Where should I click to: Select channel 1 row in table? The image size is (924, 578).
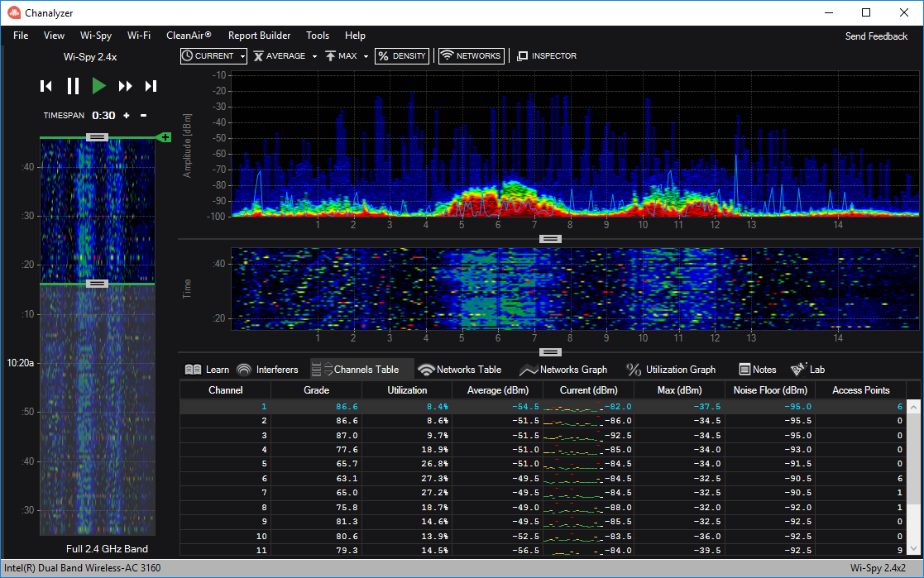pos(543,407)
